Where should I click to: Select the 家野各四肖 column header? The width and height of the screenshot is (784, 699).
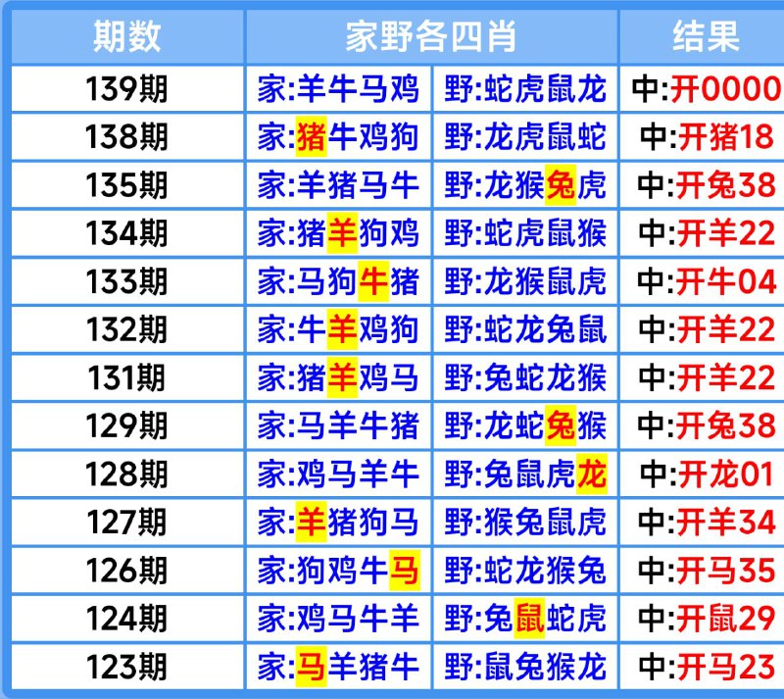click(431, 36)
